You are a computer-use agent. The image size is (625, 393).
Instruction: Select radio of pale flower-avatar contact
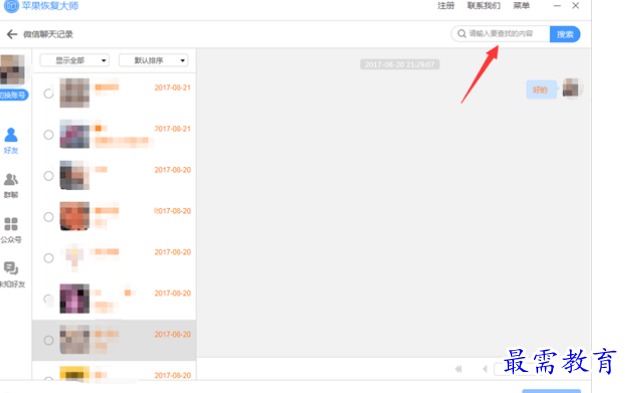point(49,258)
